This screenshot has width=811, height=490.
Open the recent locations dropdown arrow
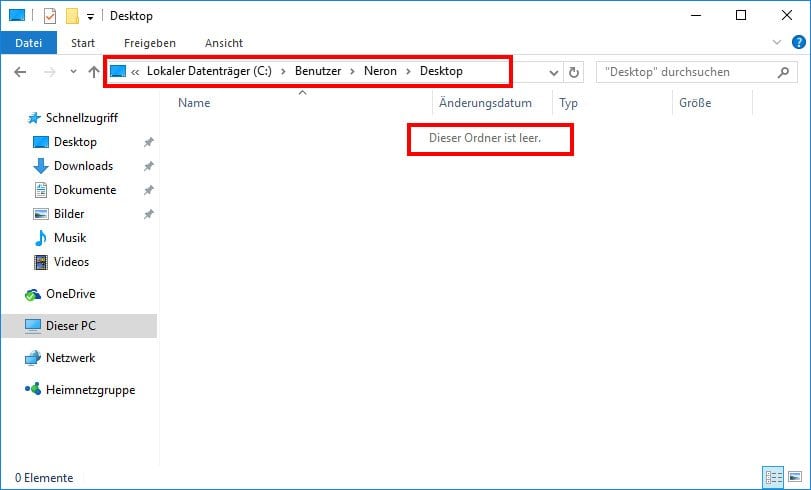coord(73,72)
